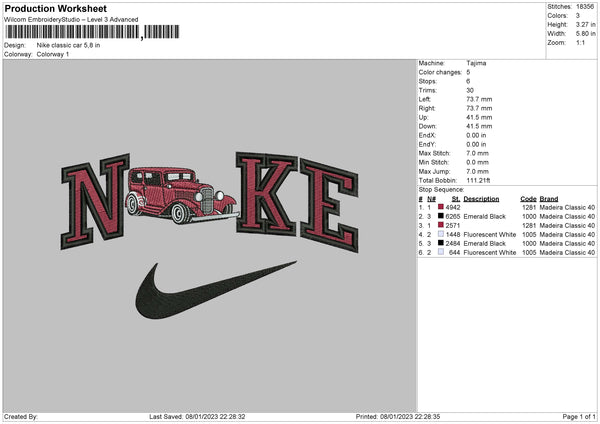600x424 pixels.
Task: Click the 'Right:' label
Action: coord(427,108)
